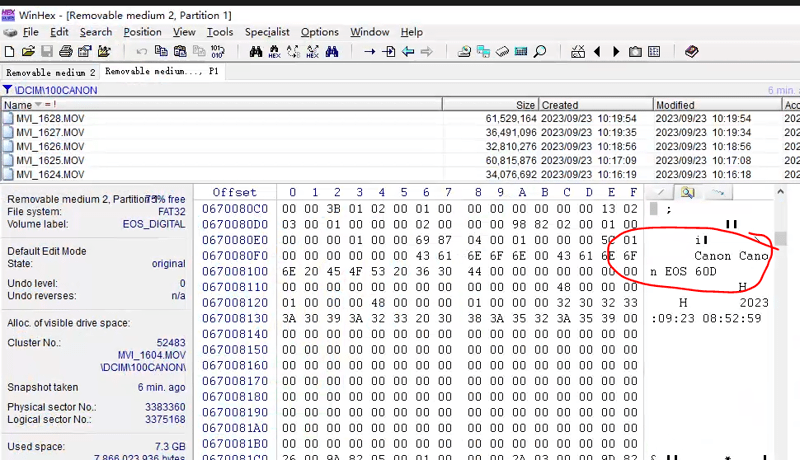Switch to the Removable medium 2 tab
800x460 pixels.
pyautogui.click(x=50, y=72)
